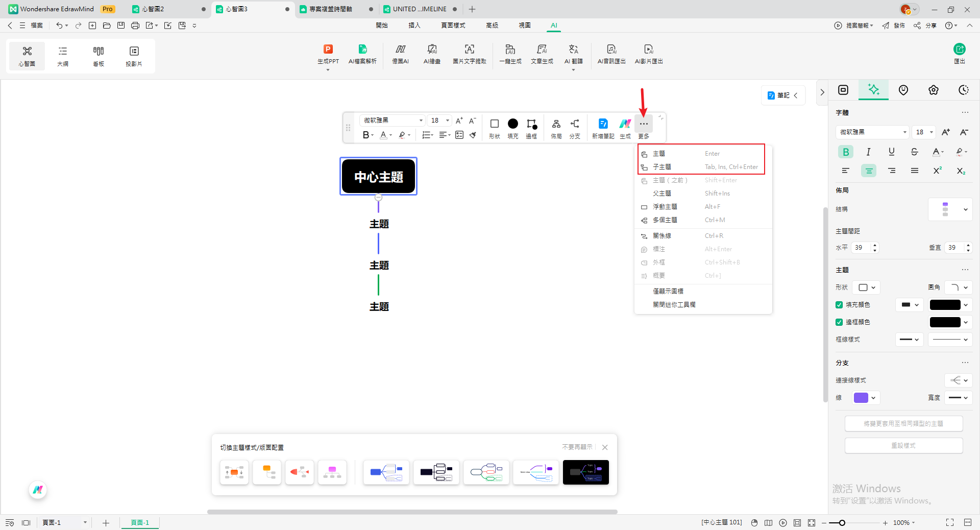Select the black dark theme thumbnail
This screenshot has width=980, height=530.
[585, 472]
